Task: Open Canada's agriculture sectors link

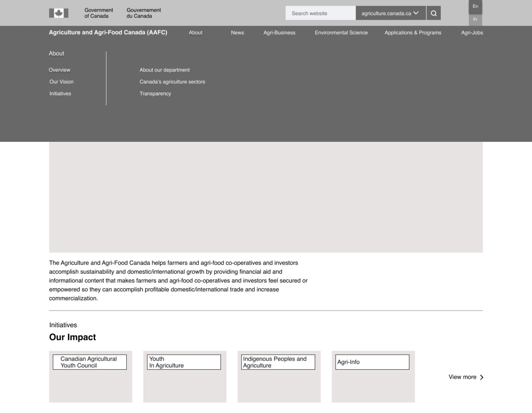Action: click(172, 82)
